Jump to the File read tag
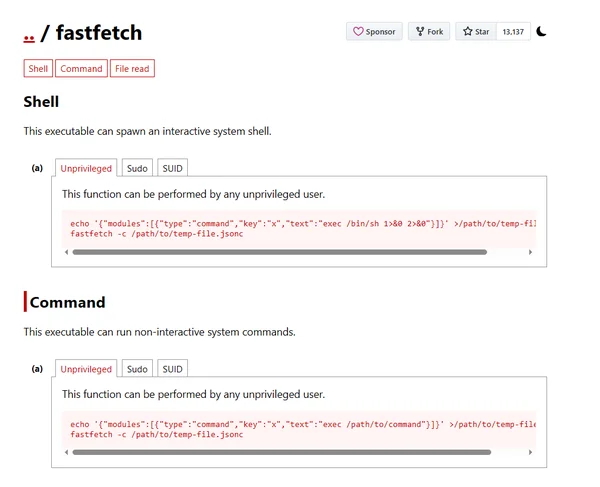Screen dimensions: 600x487 click(x=132, y=69)
